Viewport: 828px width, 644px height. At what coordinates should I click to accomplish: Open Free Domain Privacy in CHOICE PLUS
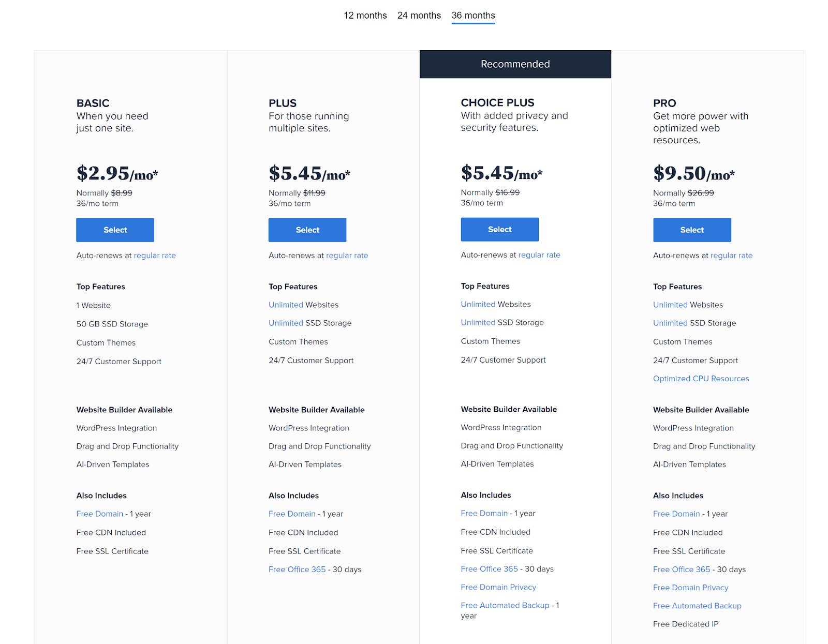(x=498, y=587)
